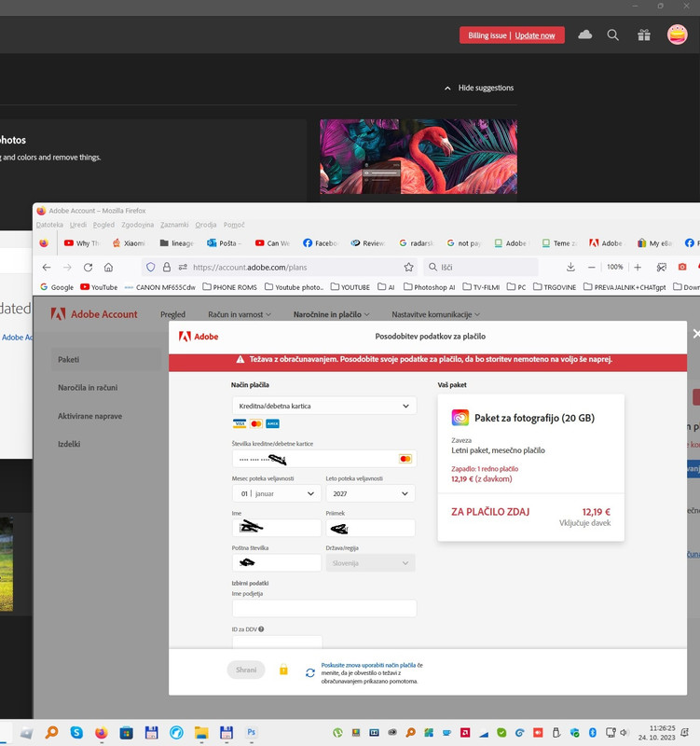Open the Google bookmark
Image resolution: width=700 pixels, height=746 pixels.
pos(57,287)
